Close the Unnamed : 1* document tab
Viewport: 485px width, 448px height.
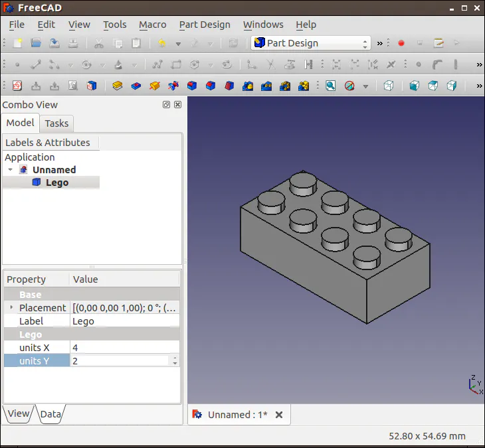[x=279, y=415]
